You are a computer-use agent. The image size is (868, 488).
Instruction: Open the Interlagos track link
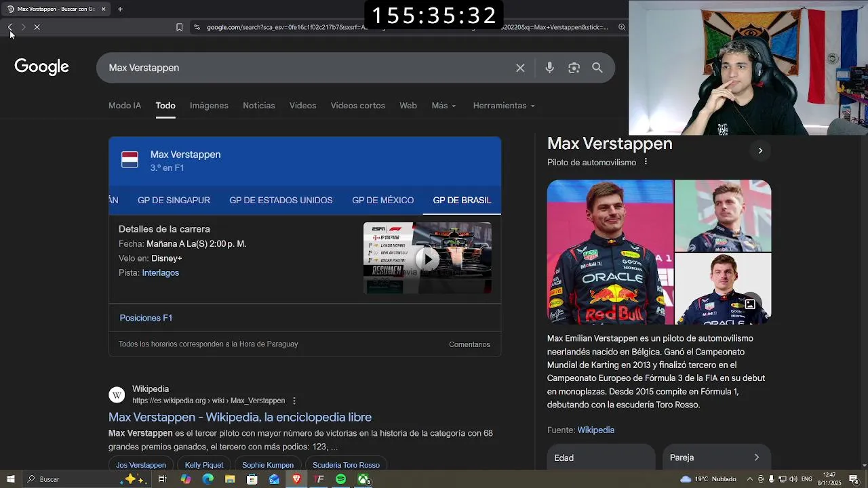point(161,272)
